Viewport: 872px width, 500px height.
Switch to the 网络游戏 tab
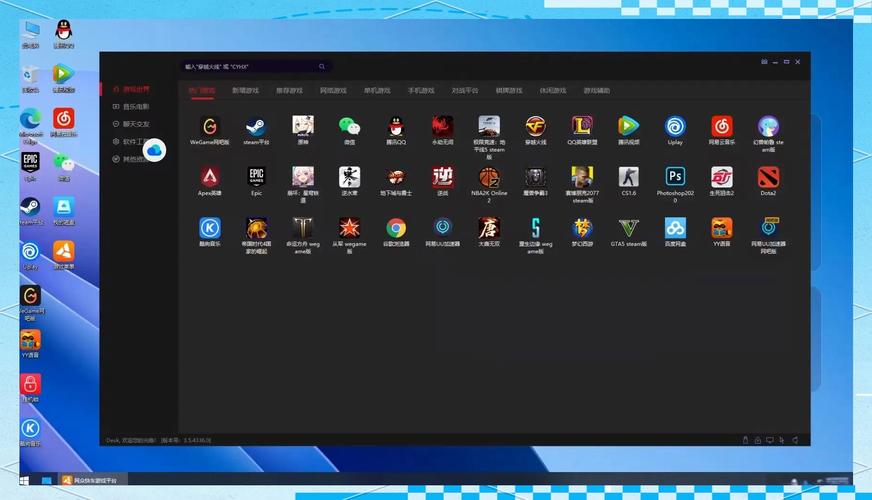click(x=333, y=90)
